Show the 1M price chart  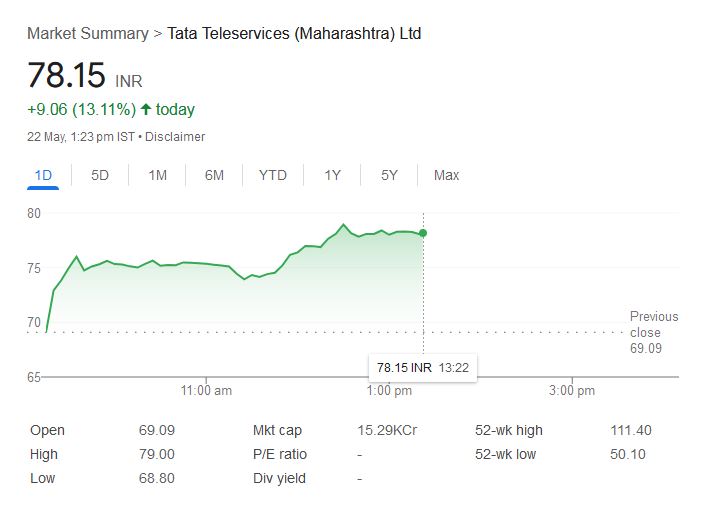[x=157, y=175]
